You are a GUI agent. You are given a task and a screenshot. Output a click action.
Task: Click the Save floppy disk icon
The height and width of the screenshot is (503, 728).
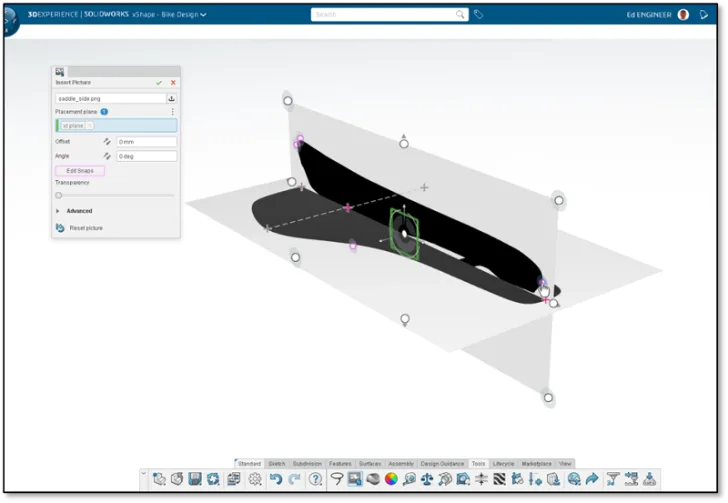pos(195,479)
